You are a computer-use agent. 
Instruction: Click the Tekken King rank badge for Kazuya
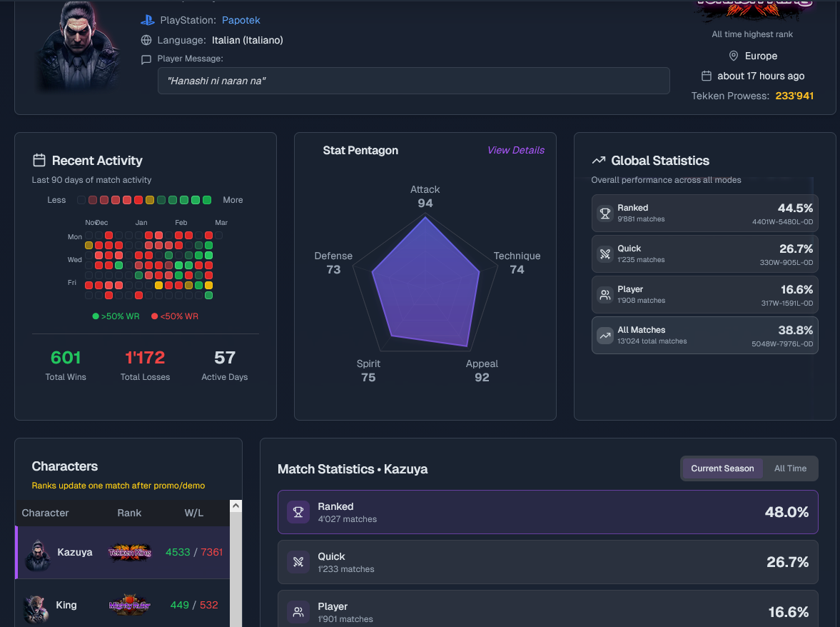point(129,552)
